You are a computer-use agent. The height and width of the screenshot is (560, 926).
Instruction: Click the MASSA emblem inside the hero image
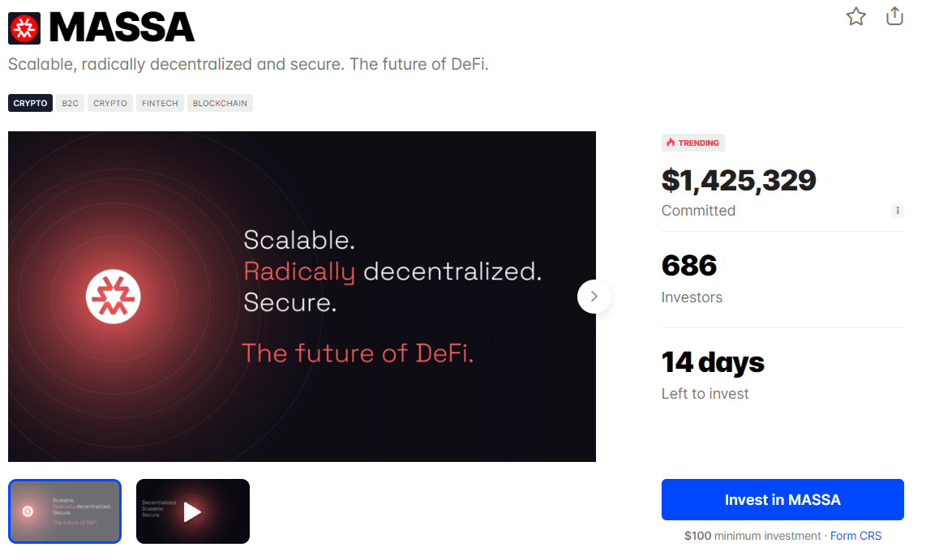point(114,297)
